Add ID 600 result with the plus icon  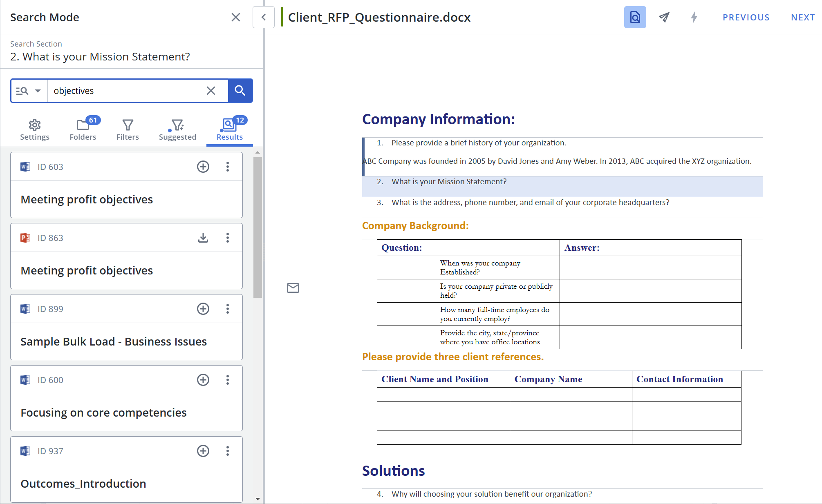click(x=203, y=380)
